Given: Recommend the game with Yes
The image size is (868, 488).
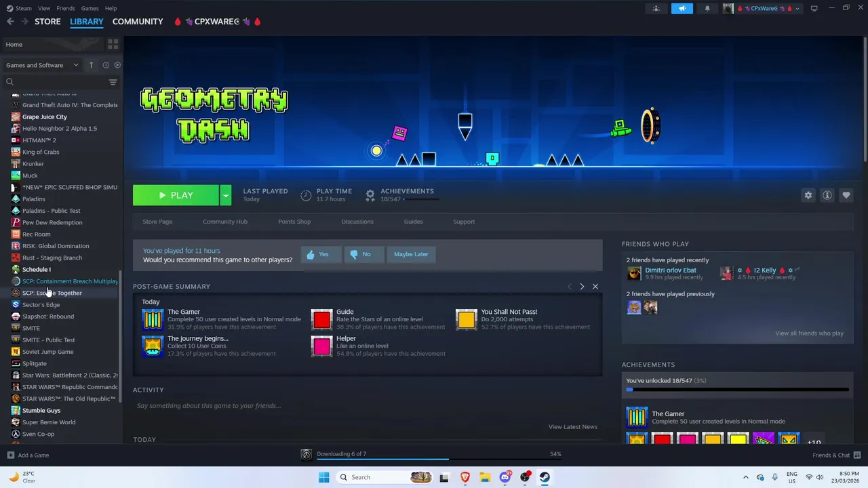Looking at the screenshot, I should 321,254.
